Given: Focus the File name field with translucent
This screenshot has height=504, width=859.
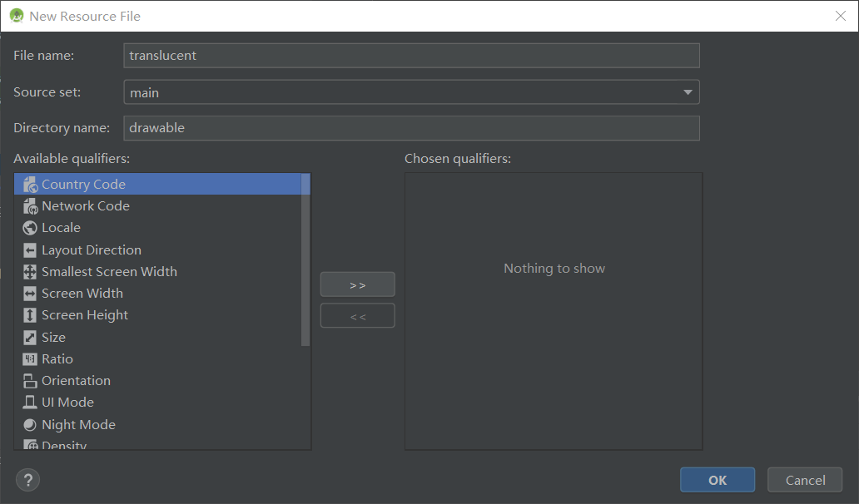Looking at the screenshot, I should 411,56.
